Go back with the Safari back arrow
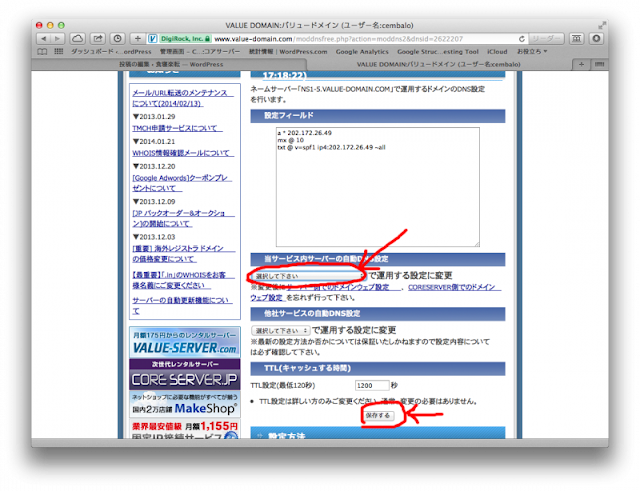This screenshot has width=640, height=491. 43,39
